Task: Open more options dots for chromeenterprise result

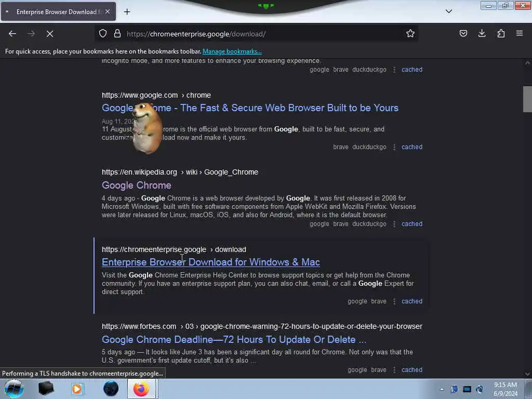Action: point(394,301)
